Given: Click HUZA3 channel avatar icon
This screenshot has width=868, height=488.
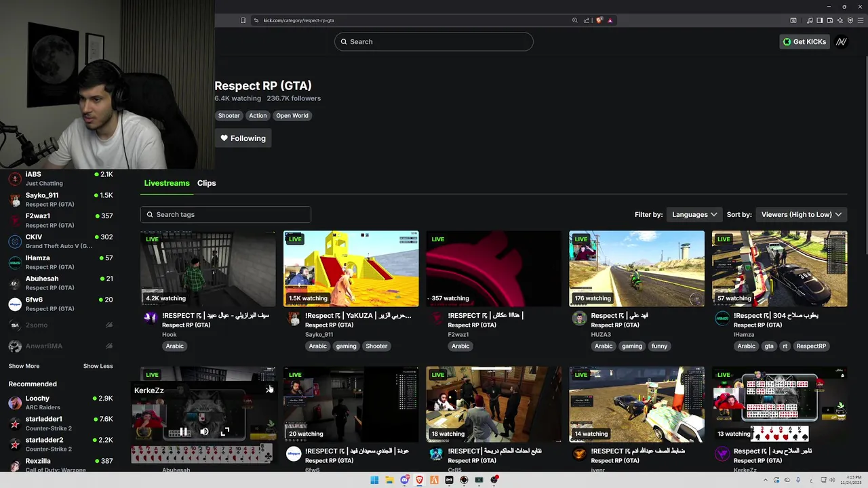Looking at the screenshot, I should pyautogui.click(x=579, y=318).
